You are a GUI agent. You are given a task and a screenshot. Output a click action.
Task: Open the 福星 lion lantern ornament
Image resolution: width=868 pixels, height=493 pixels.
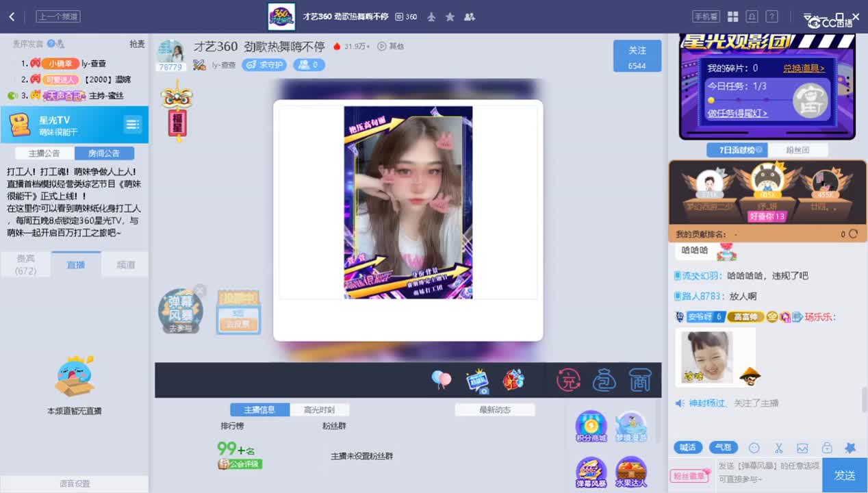click(x=177, y=110)
